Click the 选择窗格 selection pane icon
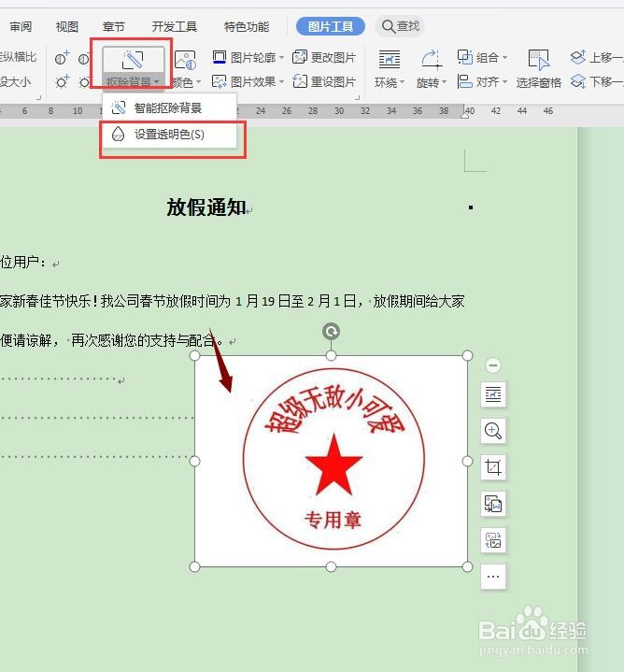Screen dimensions: 624x672 click(539, 59)
